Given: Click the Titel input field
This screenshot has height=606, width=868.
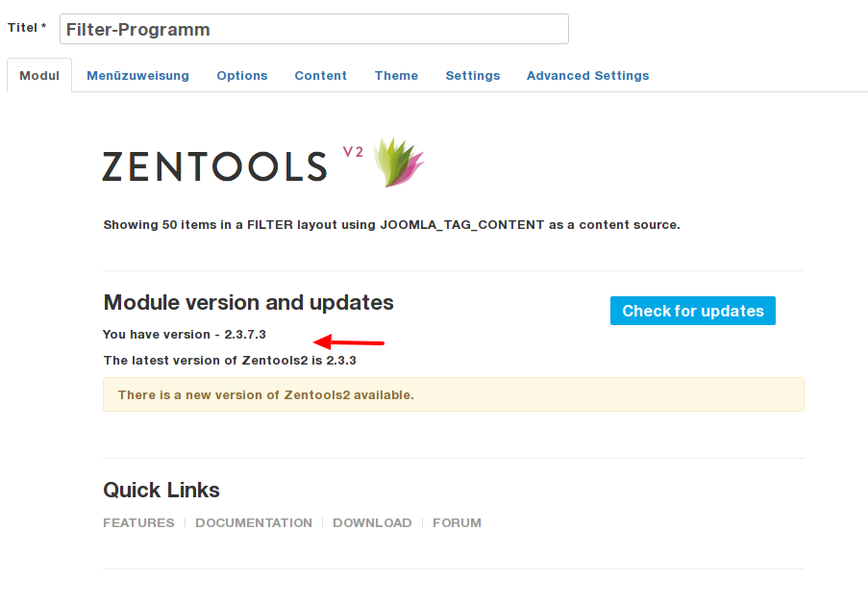Looking at the screenshot, I should [314, 29].
